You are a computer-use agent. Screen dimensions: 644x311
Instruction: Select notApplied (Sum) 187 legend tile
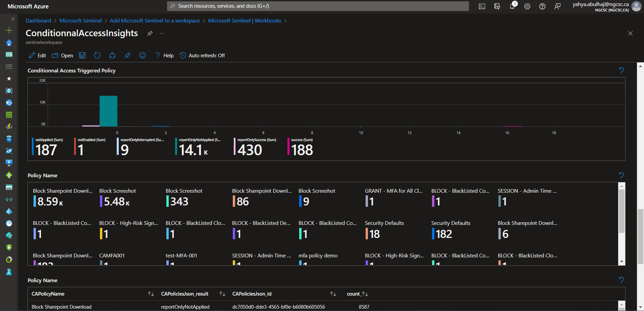pos(48,147)
